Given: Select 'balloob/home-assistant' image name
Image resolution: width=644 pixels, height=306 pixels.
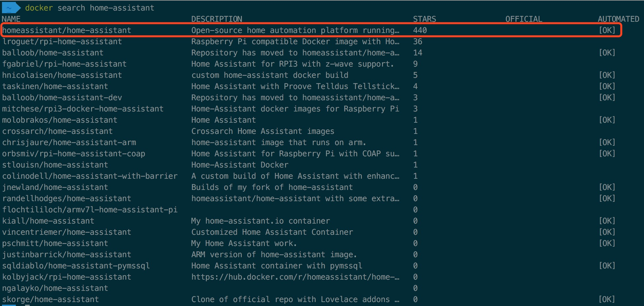Looking at the screenshot, I should pyautogui.click(x=53, y=53).
